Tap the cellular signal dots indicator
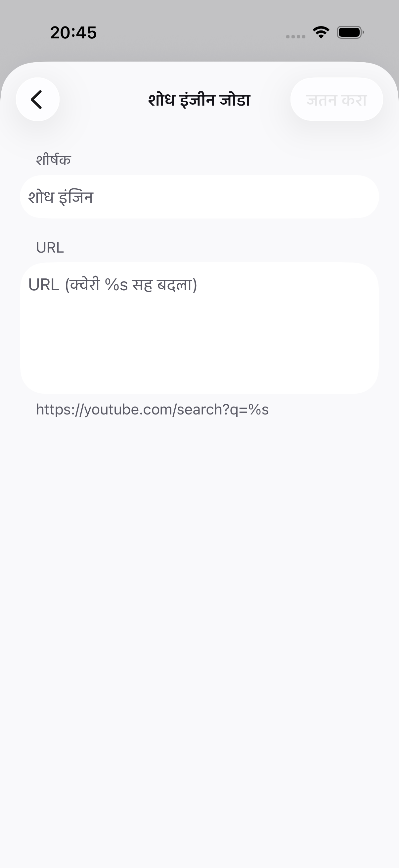This screenshot has width=399, height=868. point(296,36)
